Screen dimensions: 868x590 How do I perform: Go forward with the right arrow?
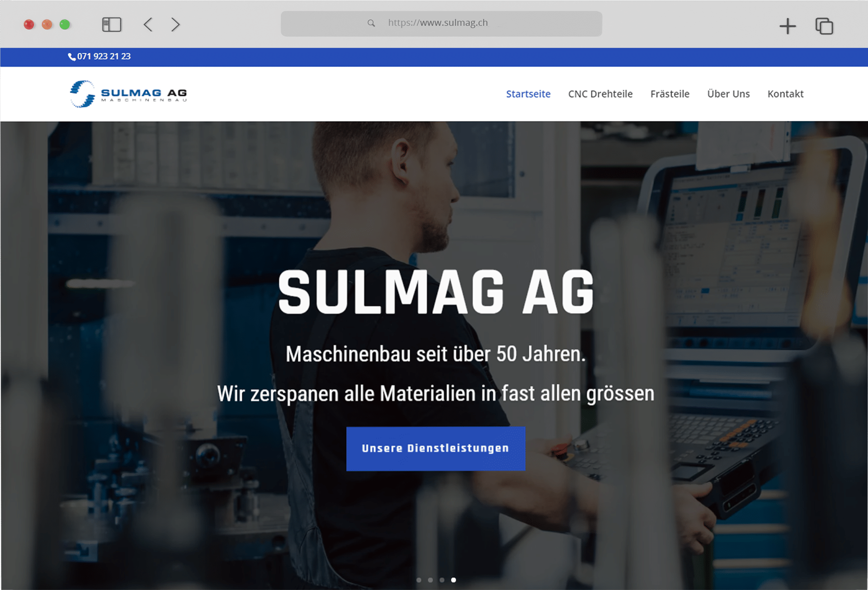(175, 24)
